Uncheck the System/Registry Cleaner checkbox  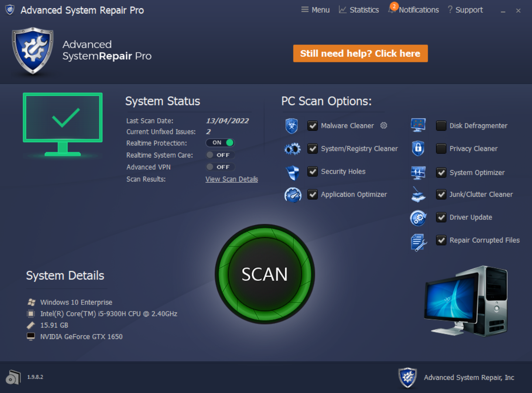(x=312, y=149)
